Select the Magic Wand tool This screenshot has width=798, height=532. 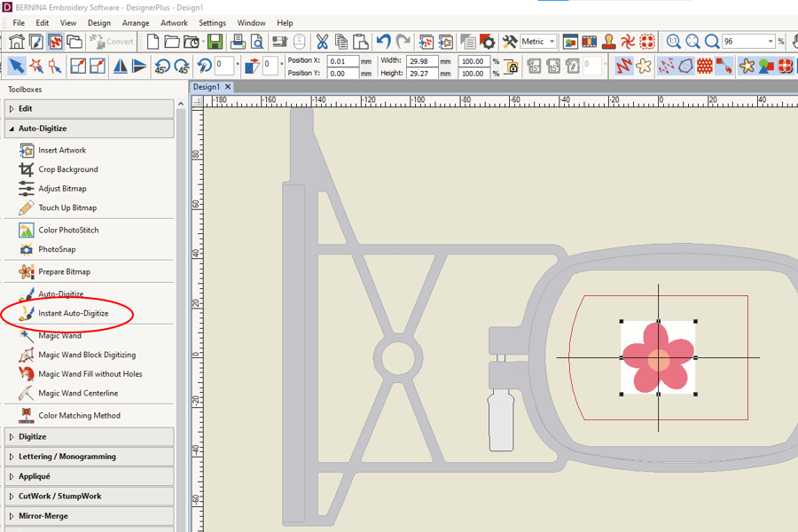click(x=66, y=335)
